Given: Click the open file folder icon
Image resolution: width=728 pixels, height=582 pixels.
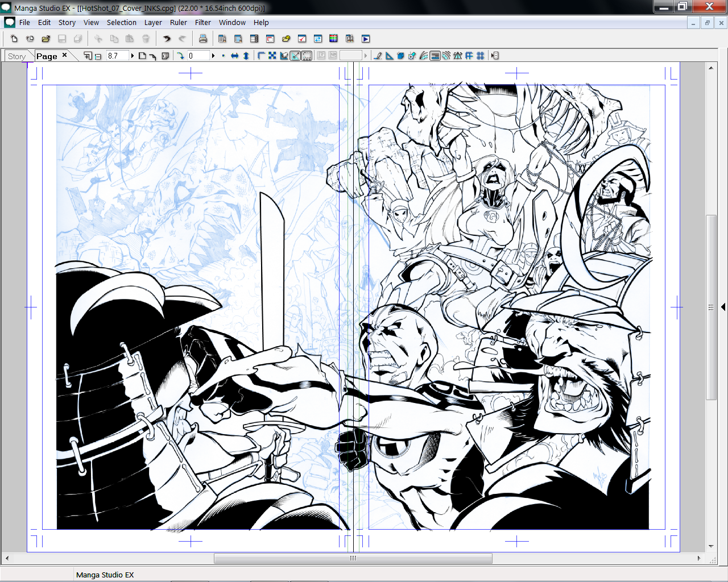Looking at the screenshot, I should (46, 39).
